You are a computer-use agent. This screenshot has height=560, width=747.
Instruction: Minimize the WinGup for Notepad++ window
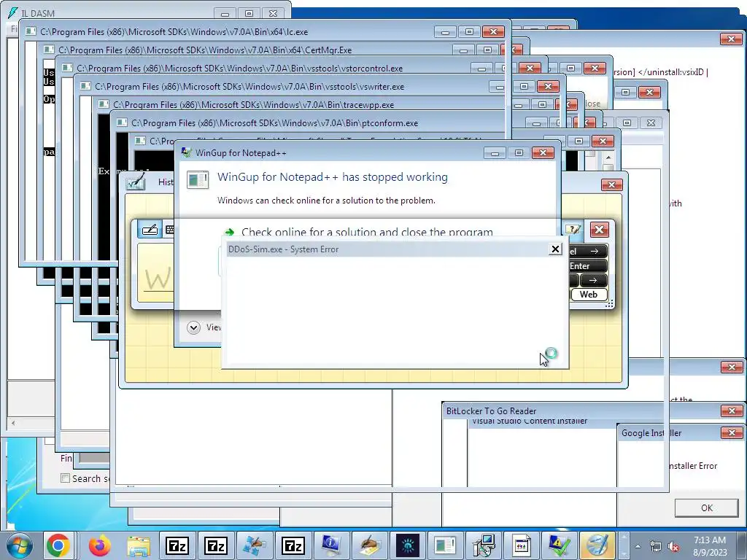(x=495, y=152)
